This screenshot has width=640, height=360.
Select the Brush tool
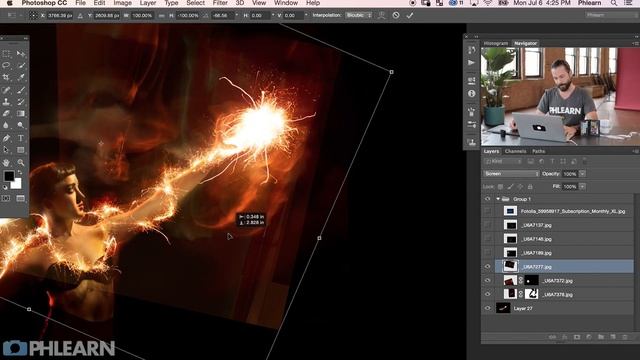(x=21, y=90)
